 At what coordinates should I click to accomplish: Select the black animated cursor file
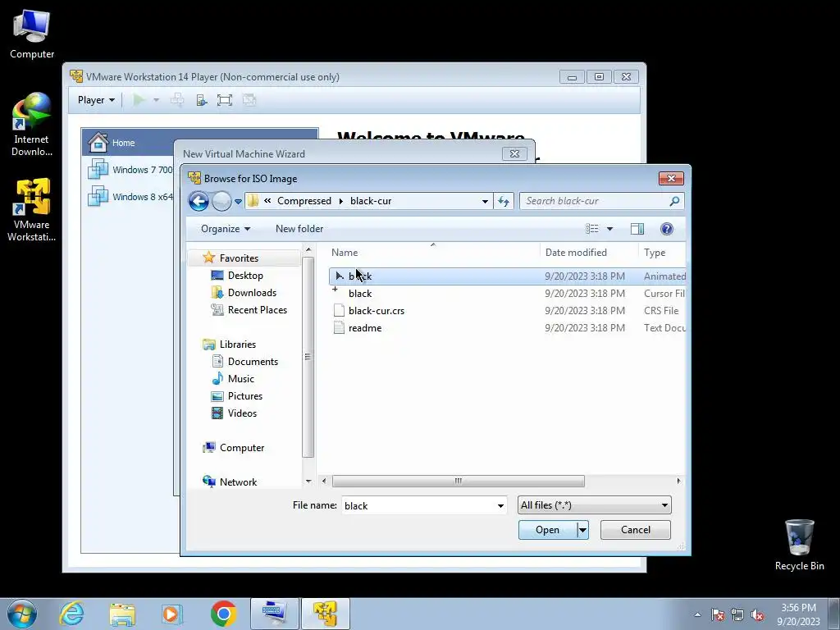point(507,276)
